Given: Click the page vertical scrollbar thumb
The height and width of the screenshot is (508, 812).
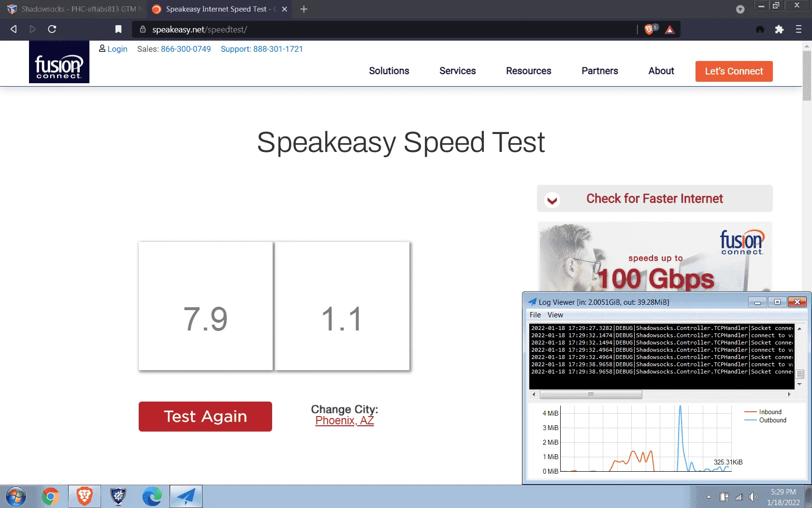Looking at the screenshot, I should [x=807, y=75].
